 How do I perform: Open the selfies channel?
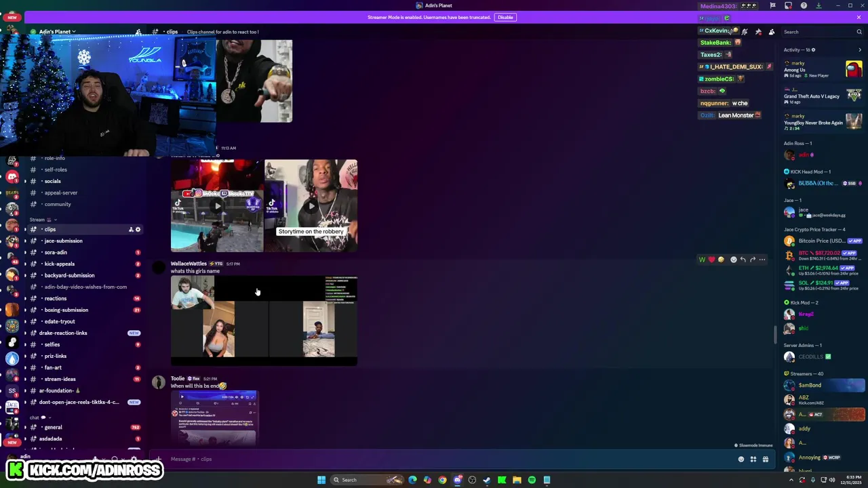pos(85,344)
